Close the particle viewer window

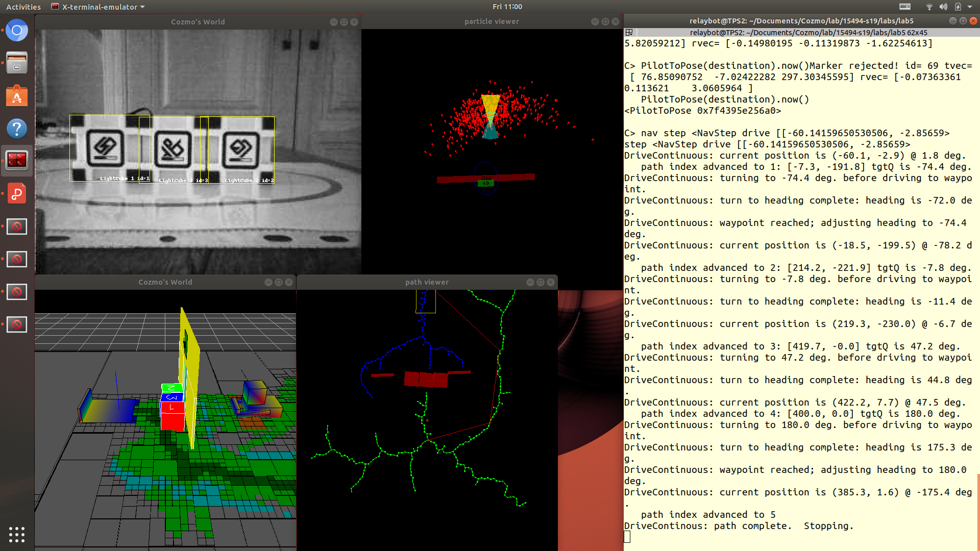coord(616,21)
